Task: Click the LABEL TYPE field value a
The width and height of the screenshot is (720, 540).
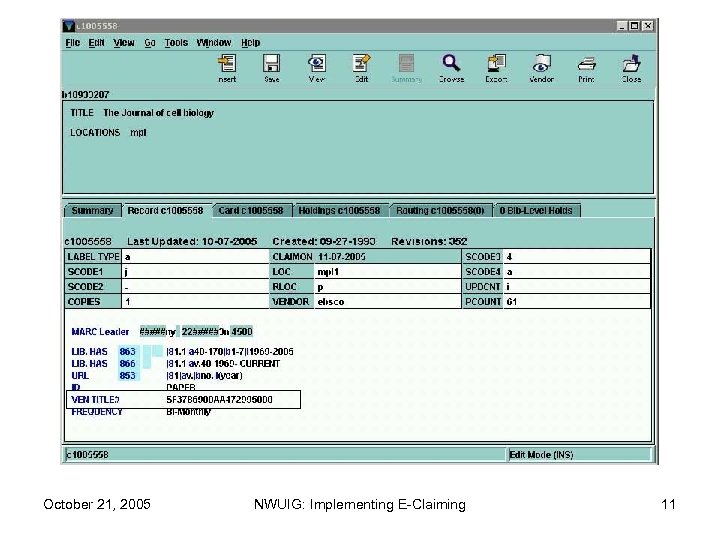Action: pyautogui.click(x=195, y=257)
